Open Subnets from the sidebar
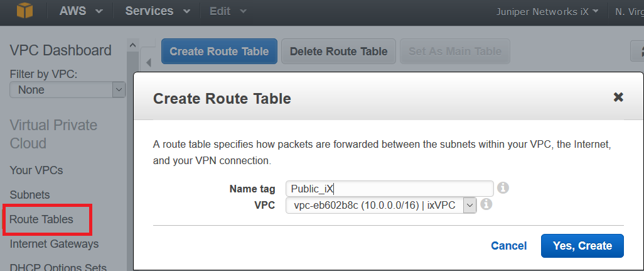 point(30,195)
